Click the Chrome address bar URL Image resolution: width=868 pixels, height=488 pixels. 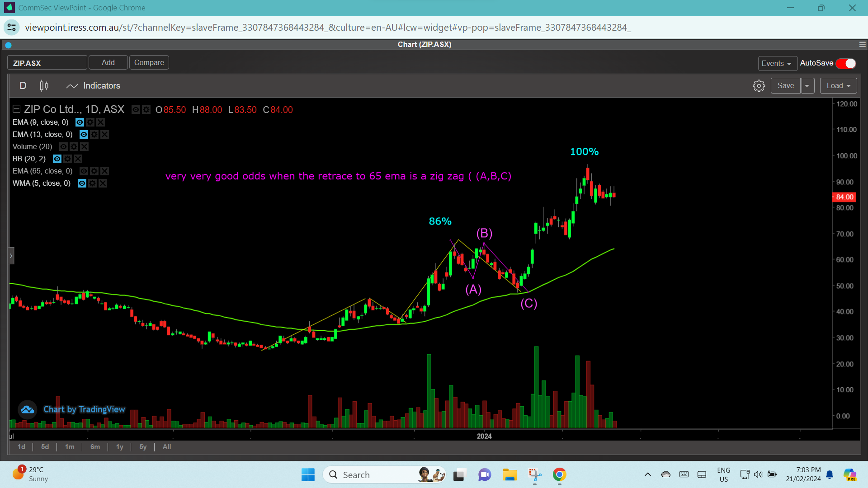(x=328, y=28)
